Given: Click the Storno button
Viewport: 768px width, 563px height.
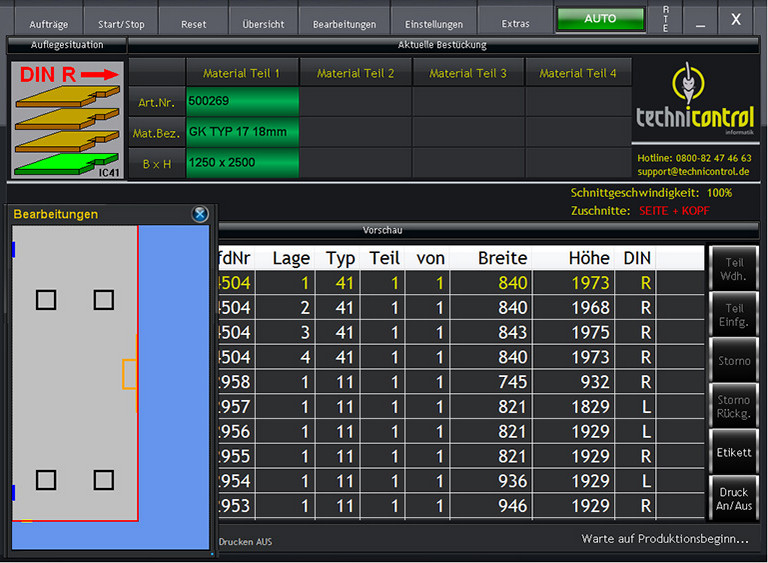Looking at the screenshot, I should point(733,360).
